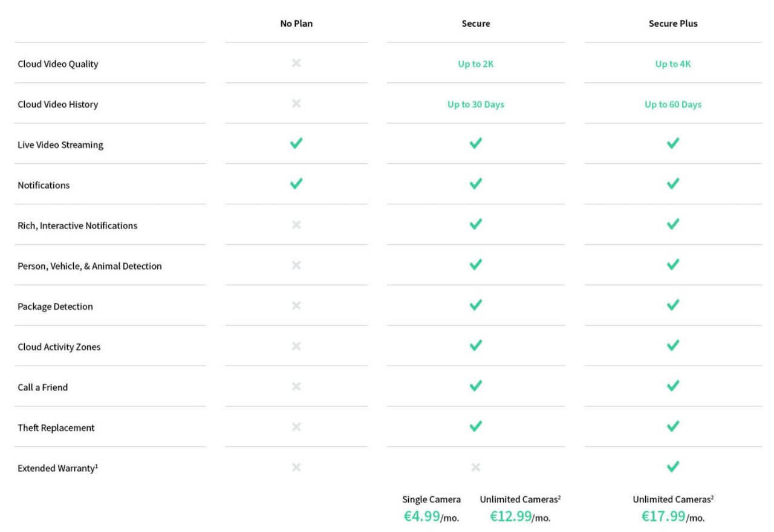This screenshot has height=532, width=774.
Task: Click the Up to 4K text
Action: (673, 64)
